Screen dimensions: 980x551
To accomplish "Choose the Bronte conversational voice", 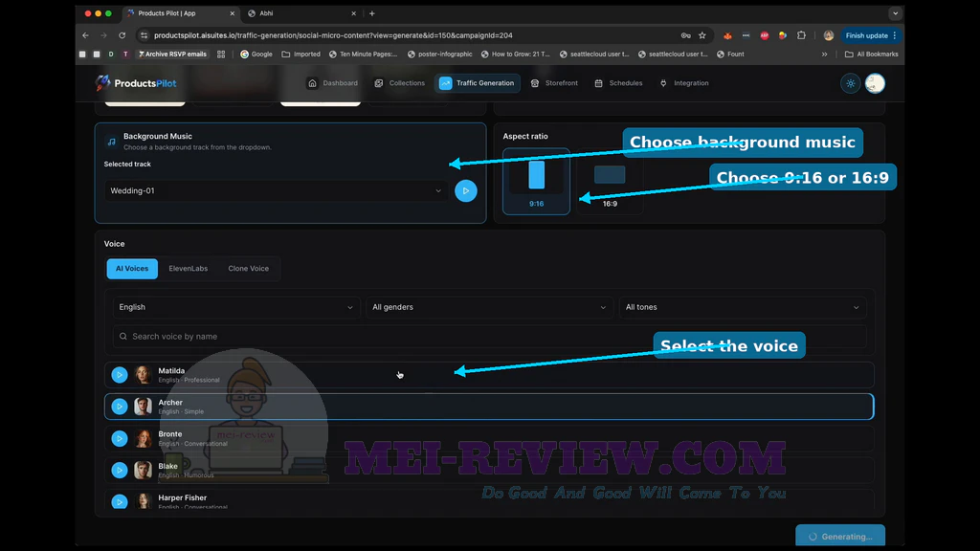I will coord(489,438).
